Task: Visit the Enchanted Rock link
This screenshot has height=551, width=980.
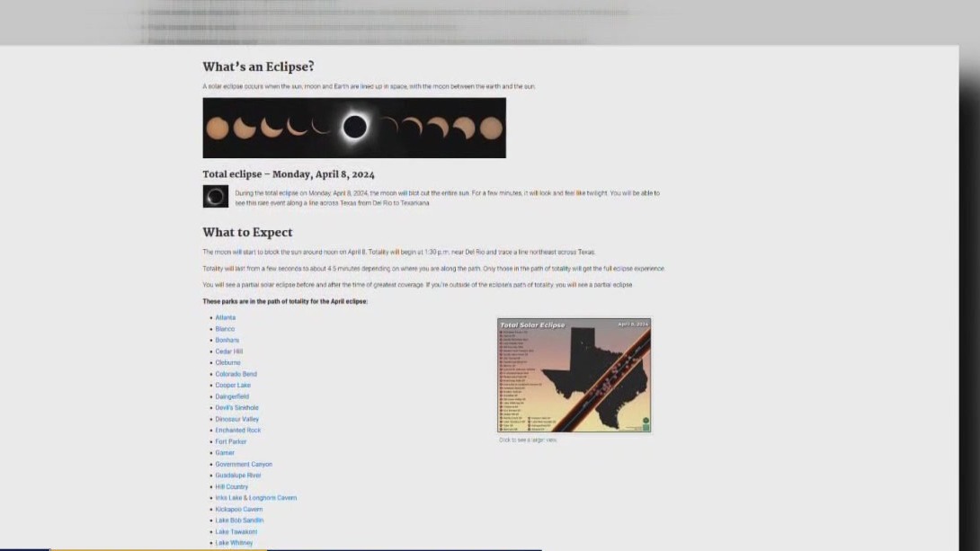Action: (237, 430)
